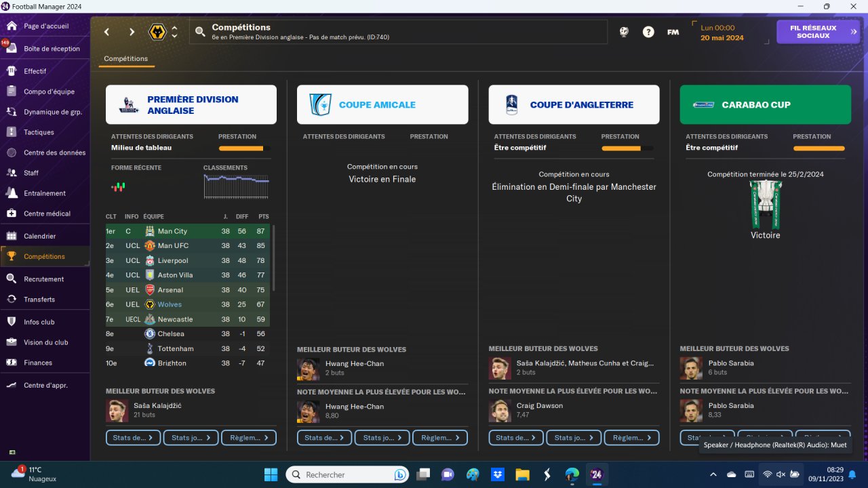Click the Coupe d'Angleterre prestation bar
Viewport: 868px width, 488px height.
click(627, 148)
